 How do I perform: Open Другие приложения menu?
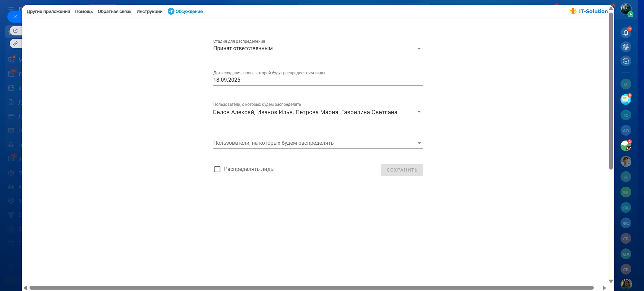coord(48,12)
